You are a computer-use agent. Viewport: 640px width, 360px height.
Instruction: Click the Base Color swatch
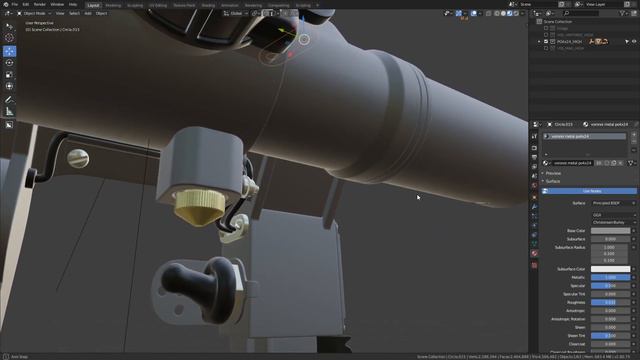[x=610, y=231]
